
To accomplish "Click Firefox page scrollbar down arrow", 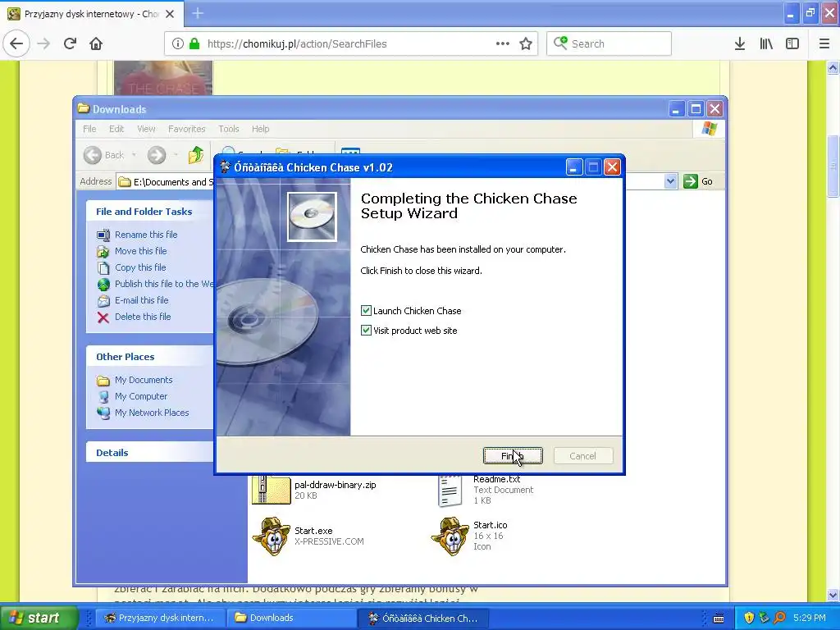I will (833, 595).
